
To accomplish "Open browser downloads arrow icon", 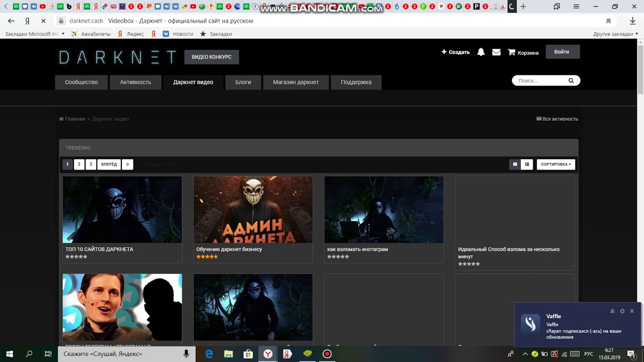I will tap(632, 21).
